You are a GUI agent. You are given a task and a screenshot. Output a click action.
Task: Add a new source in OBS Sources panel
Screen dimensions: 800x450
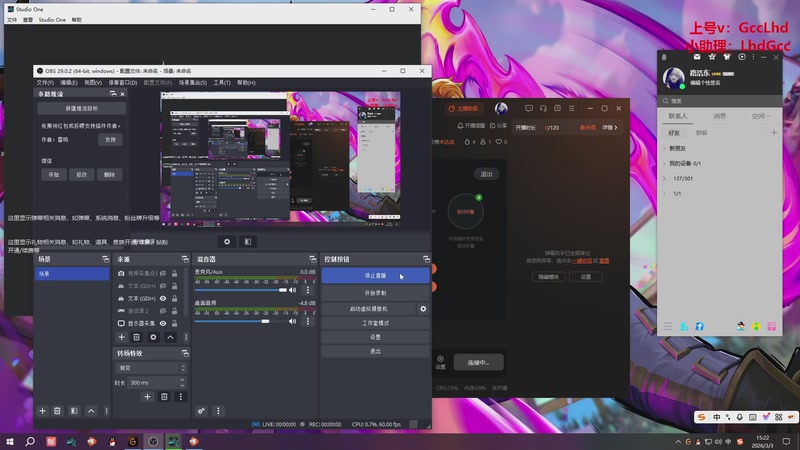click(121, 337)
